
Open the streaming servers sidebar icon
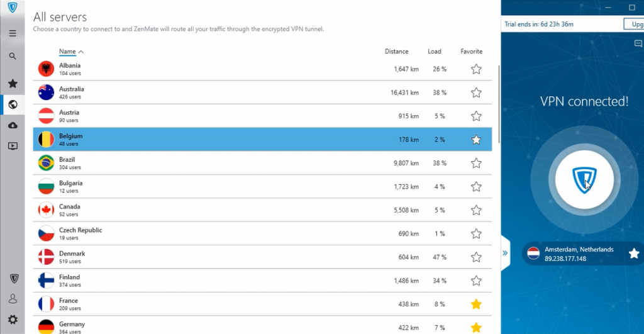click(13, 146)
